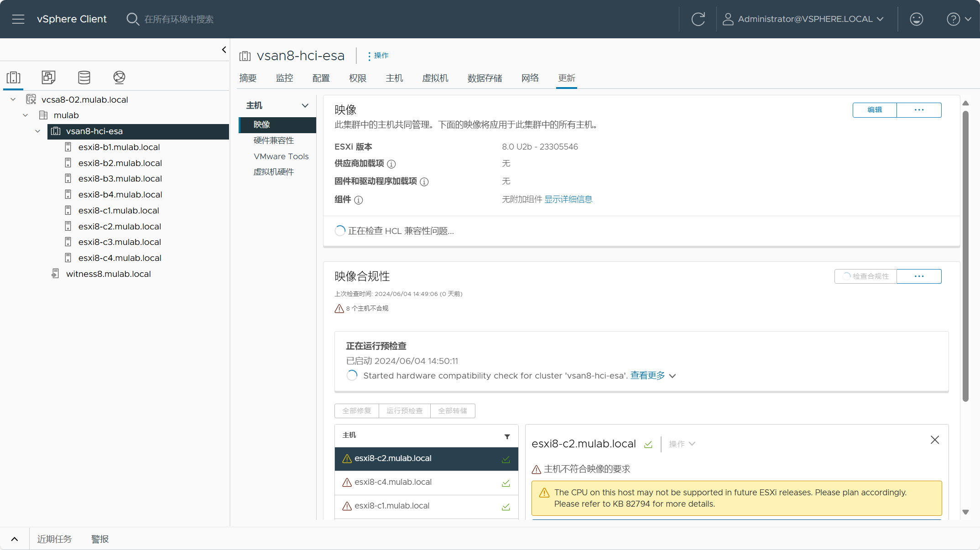Switch to Storage inventory view
This screenshot has height=550, width=980.
coord(84,78)
